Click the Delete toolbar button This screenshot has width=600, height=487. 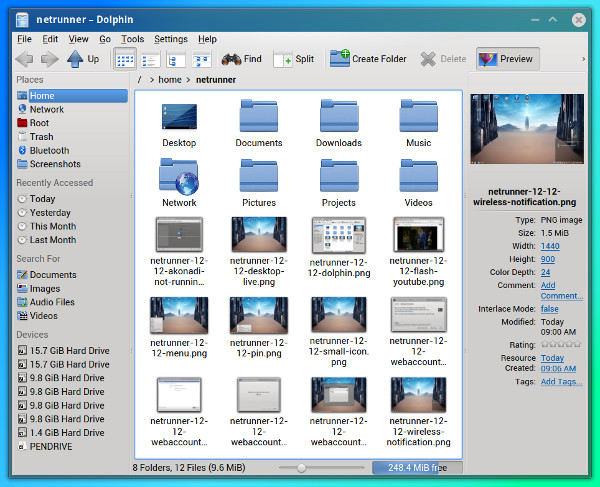tap(443, 59)
